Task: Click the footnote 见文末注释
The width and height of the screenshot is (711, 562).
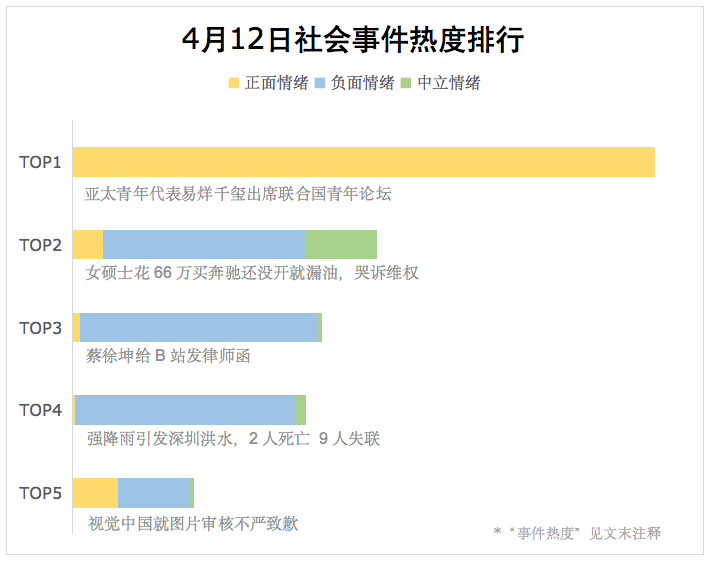Action: click(625, 533)
